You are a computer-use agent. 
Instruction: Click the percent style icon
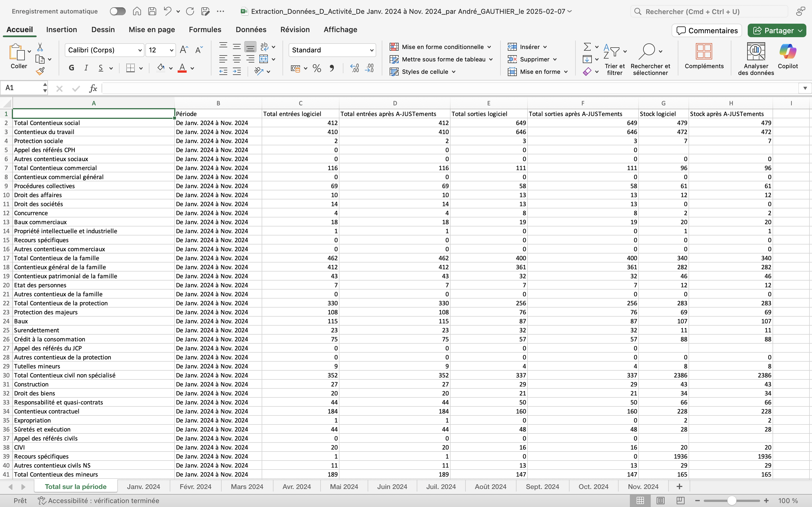click(316, 68)
